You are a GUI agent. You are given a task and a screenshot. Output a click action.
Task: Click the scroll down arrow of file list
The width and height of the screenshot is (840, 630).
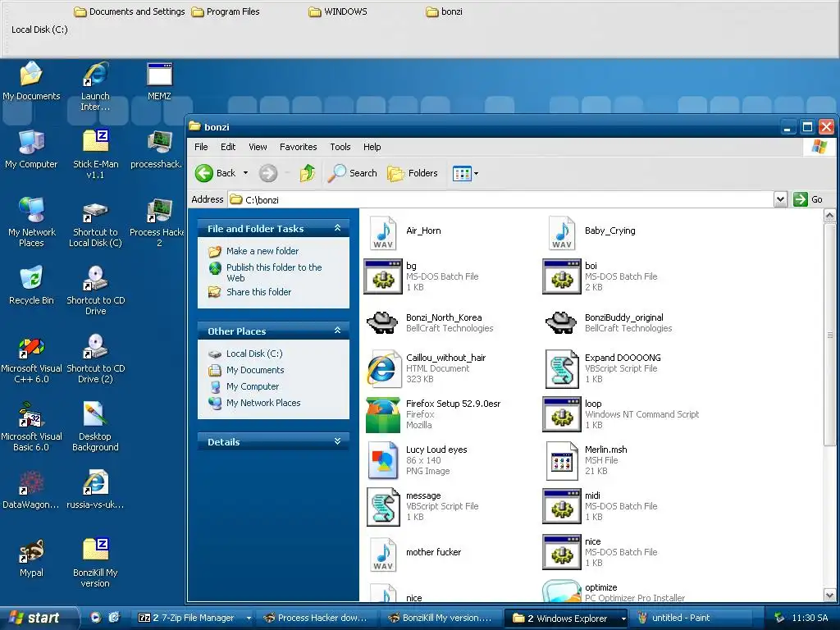point(829,596)
